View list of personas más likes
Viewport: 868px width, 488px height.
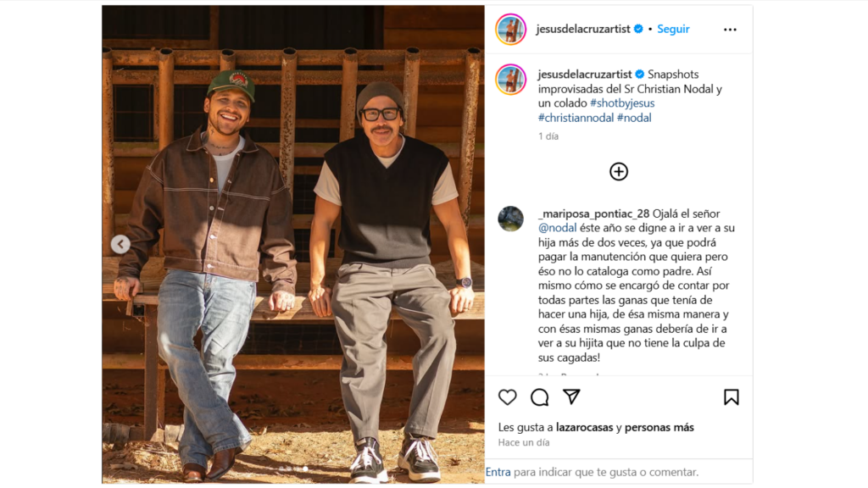pyautogui.click(x=659, y=427)
